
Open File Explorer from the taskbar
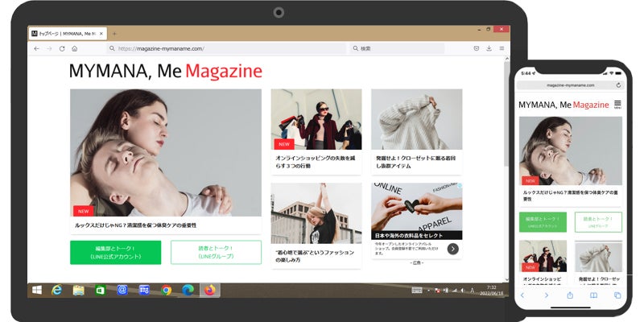[x=79, y=290]
